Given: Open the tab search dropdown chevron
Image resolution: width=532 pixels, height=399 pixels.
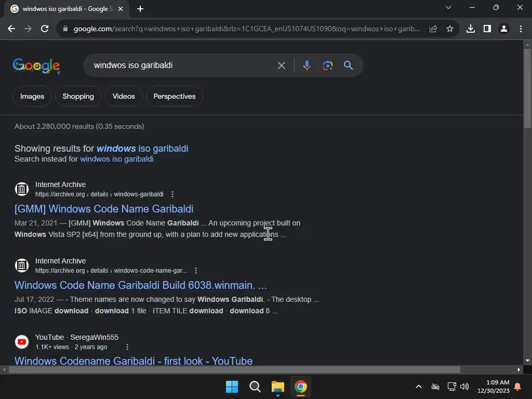Looking at the screenshot, I should tap(448, 7).
